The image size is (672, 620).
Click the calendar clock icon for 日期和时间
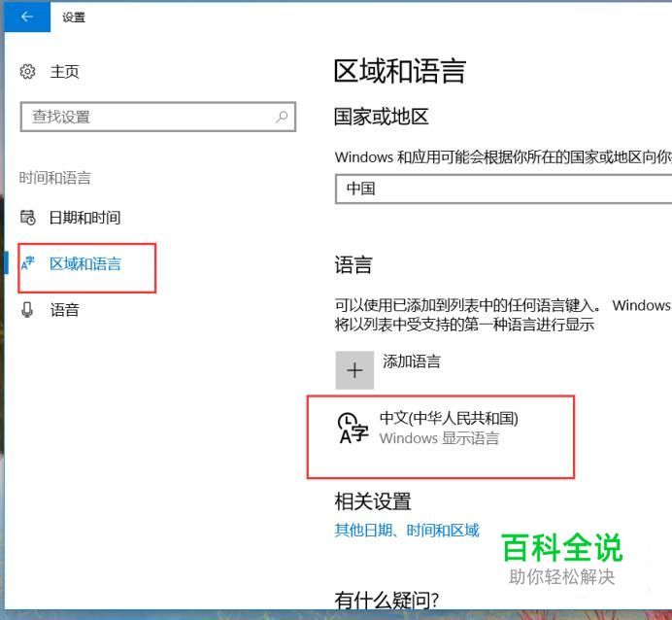tap(28, 218)
